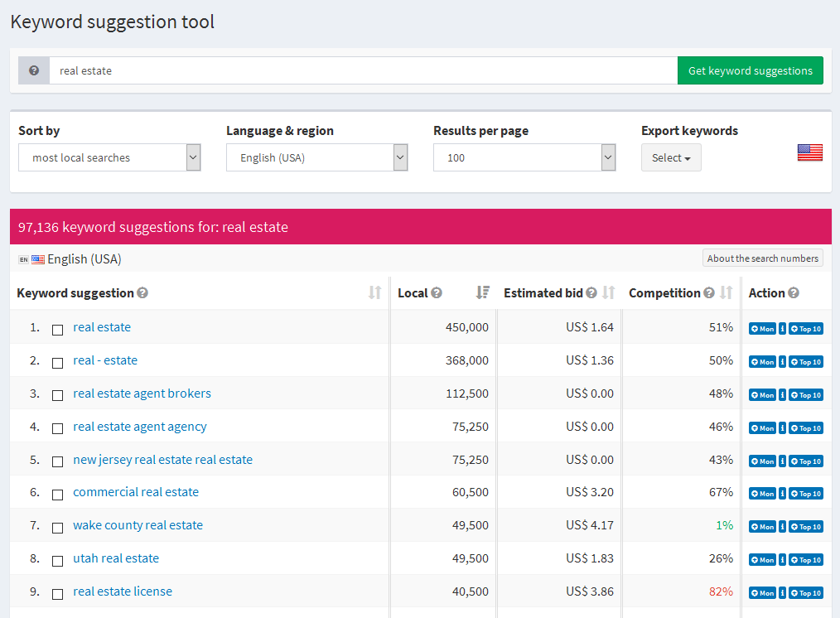
Task: Select the 'commercial real estate' checkbox
Action: point(57,495)
